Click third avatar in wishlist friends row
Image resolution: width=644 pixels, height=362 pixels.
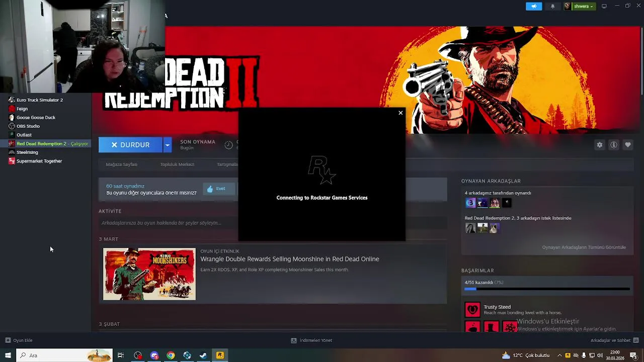pyautogui.click(x=495, y=228)
